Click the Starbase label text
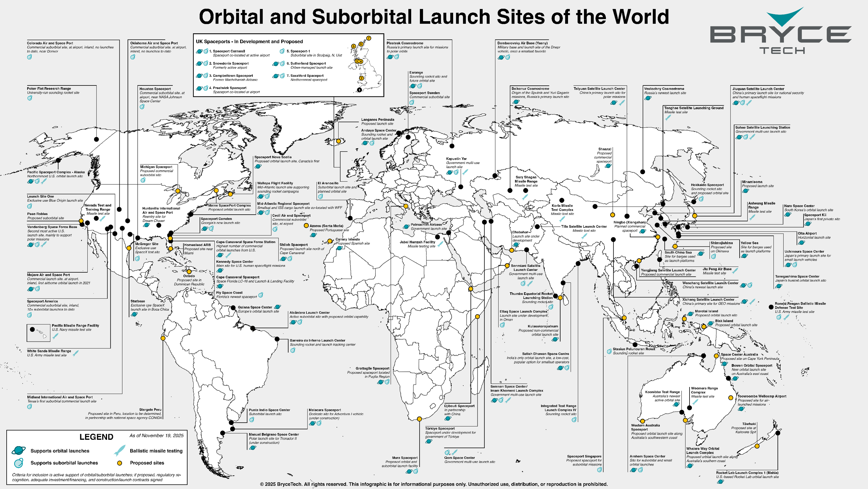The image size is (868, 489). (137, 301)
